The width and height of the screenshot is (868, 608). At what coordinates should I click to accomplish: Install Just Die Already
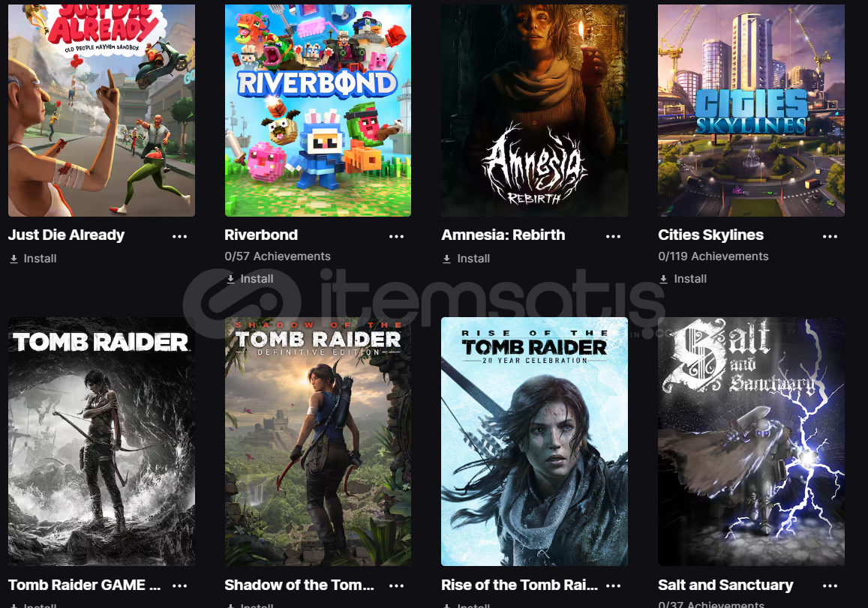[33, 259]
